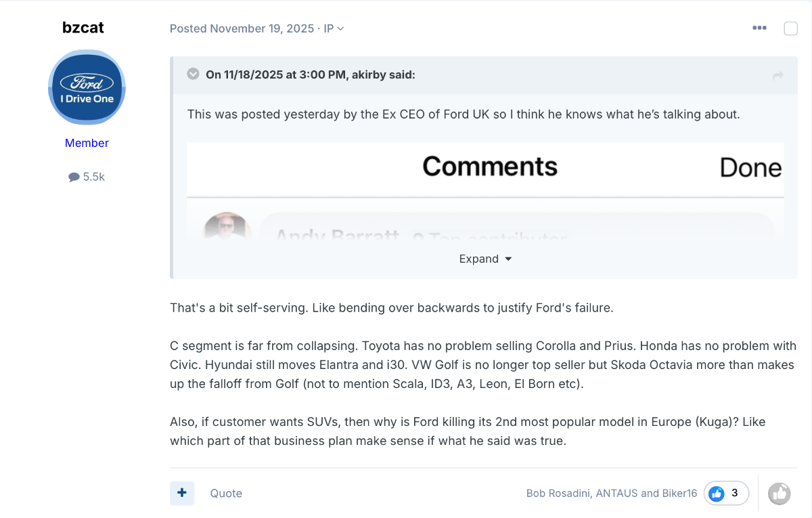Open Bob Rosadini's reaction profile link

click(x=558, y=494)
